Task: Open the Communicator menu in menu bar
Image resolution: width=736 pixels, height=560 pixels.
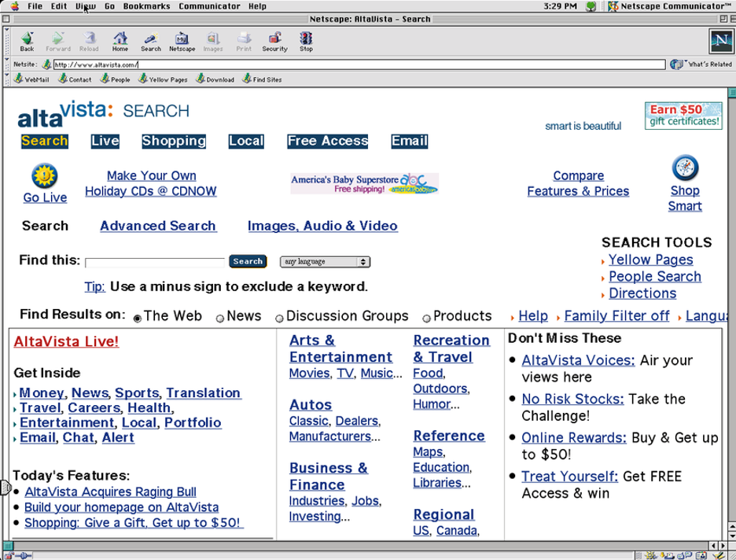Action: [209, 6]
